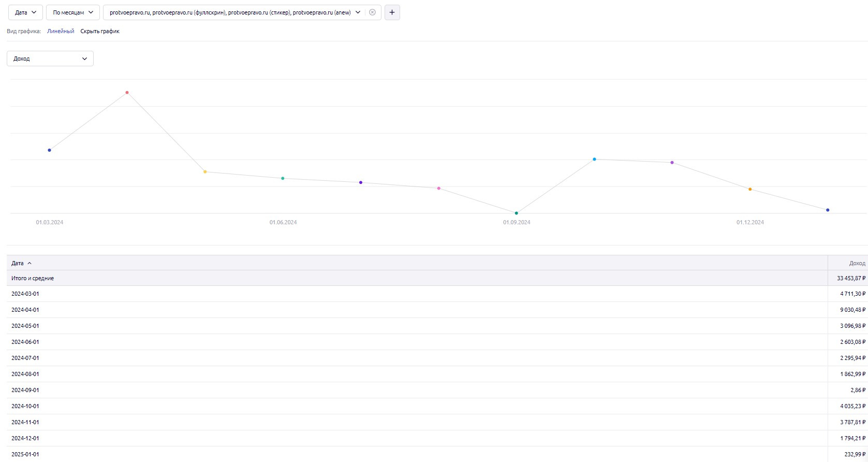The width and height of the screenshot is (868, 462).
Task: Click the September 2024 lowest data point
Action: (x=517, y=213)
